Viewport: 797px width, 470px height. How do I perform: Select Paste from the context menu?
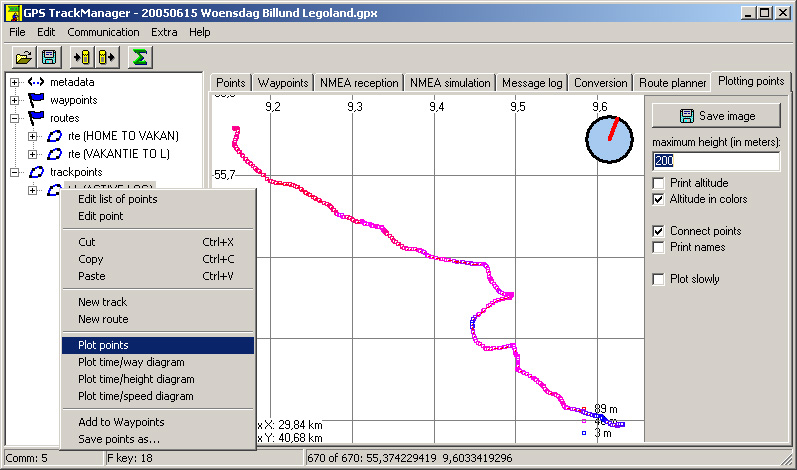[158, 276]
